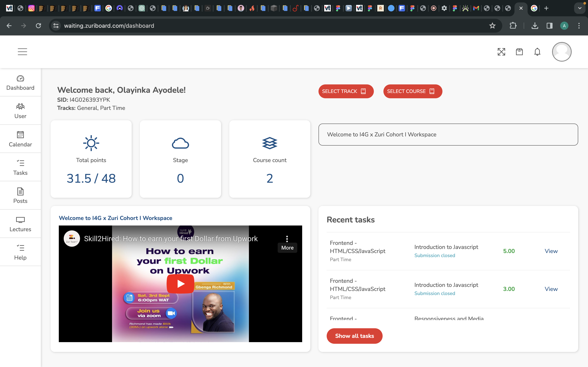Open the Posts sidebar item
The width and height of the screenshot is (588, 367).
click(x=20, y=195)
